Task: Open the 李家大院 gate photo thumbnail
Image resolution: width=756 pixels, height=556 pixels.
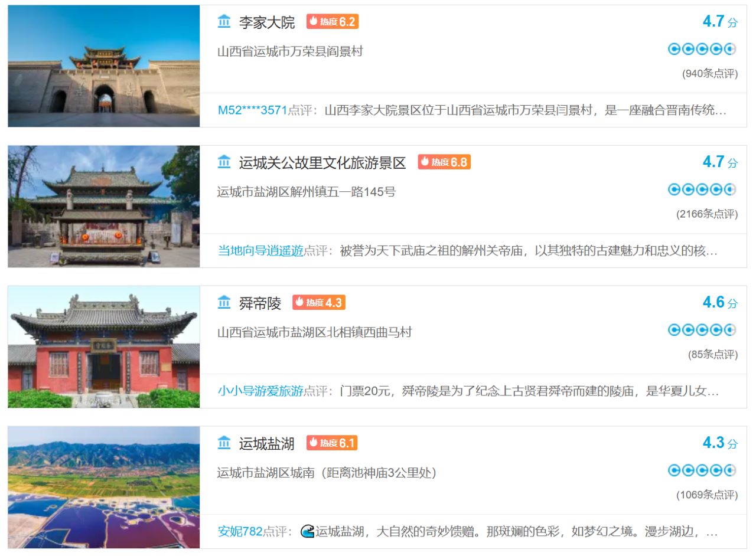Action: click(x=104, y=66)
